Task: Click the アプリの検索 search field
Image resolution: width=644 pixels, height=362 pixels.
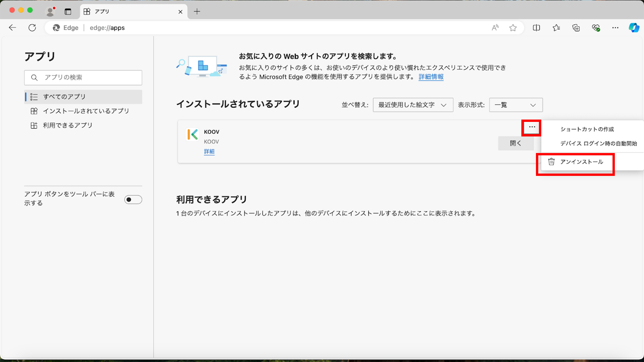Action: (x=83, y=78)
